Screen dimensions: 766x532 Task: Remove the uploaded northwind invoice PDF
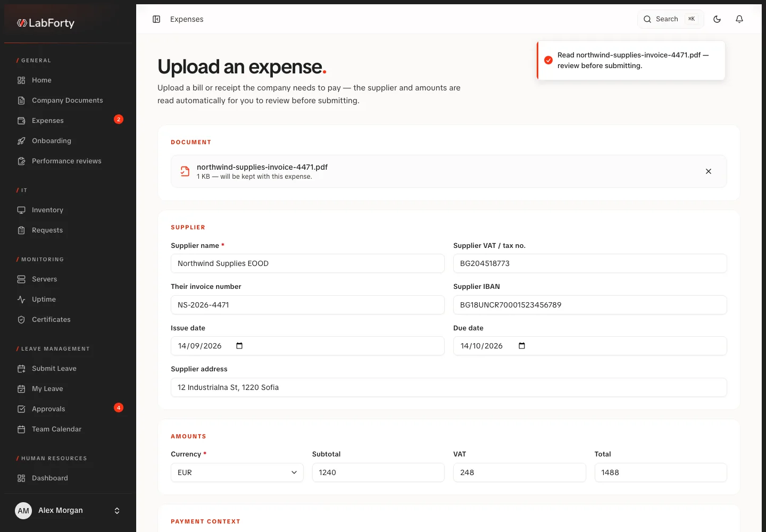coord(709,171)
